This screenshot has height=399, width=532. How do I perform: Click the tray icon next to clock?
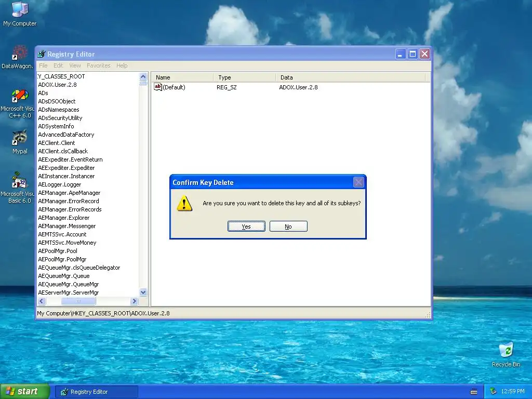point(494,391)
